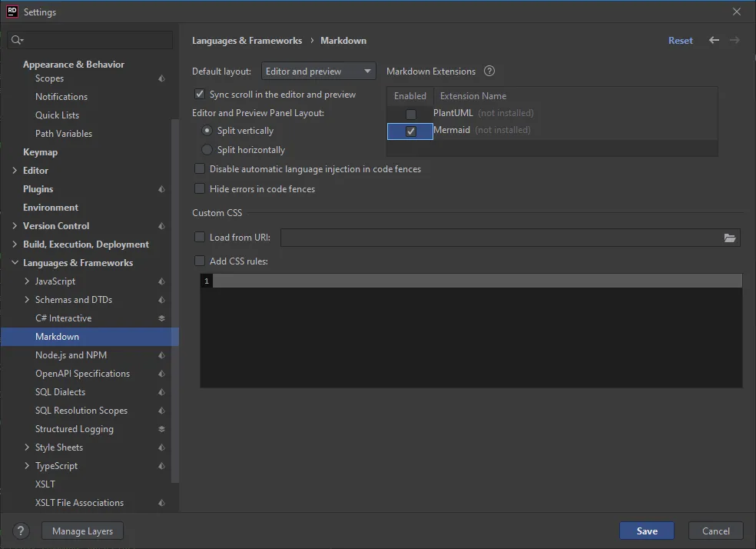Disable the Mermaid extension checkbox
The width and height of the screenshot is (756, 549).
tap(411, 131)
